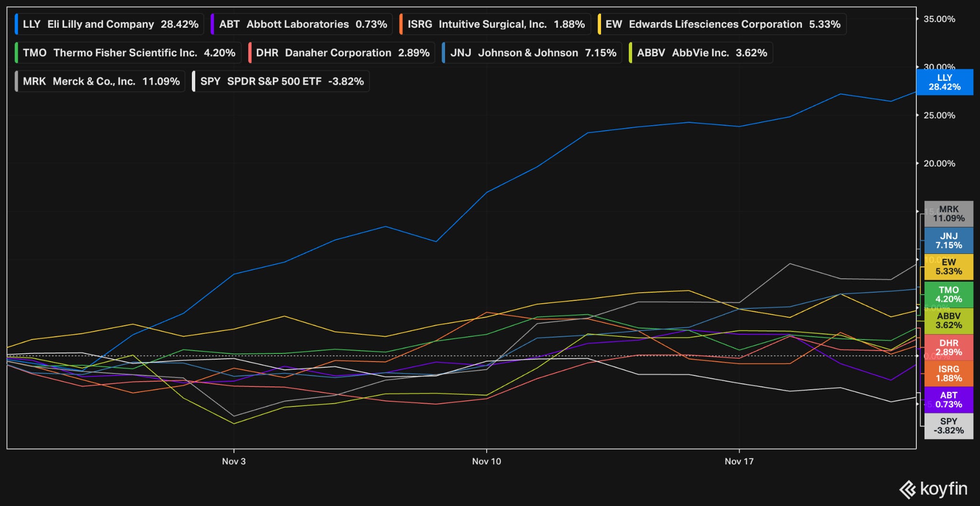
Task: Click the red DHR 2.89% axis label
Action: click(949, 348)
